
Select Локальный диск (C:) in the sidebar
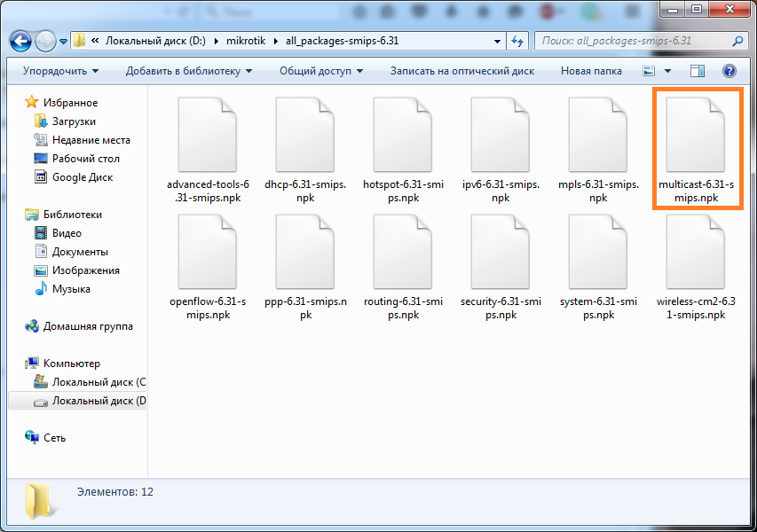[99, 382]
